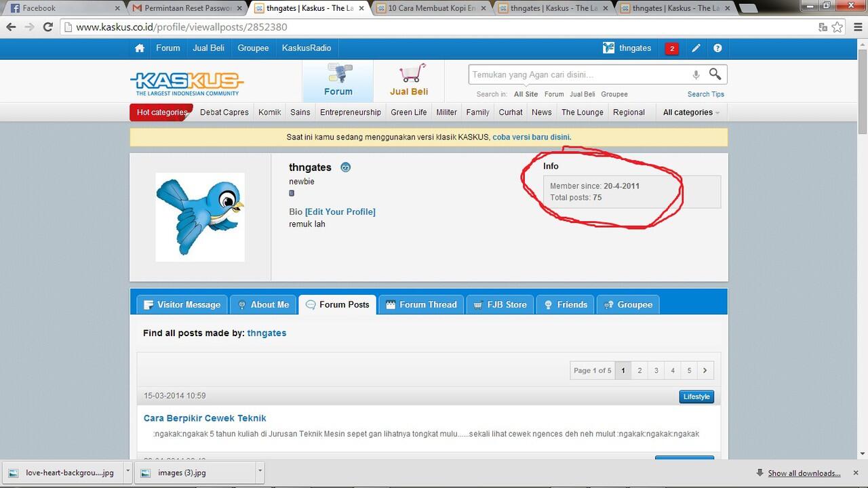The image size is (868, 488).
Task: Open the Groupee profile tab
Action: (628, 304)
